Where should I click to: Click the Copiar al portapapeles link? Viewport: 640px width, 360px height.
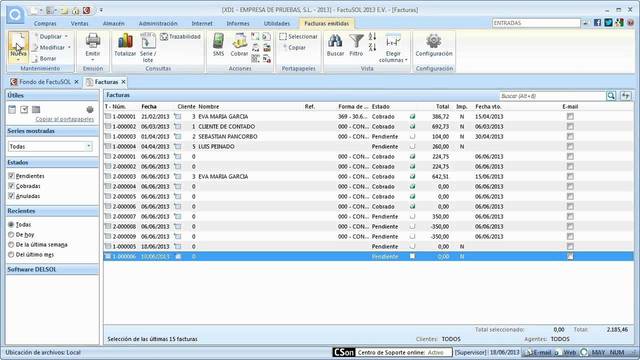[64, 119]
